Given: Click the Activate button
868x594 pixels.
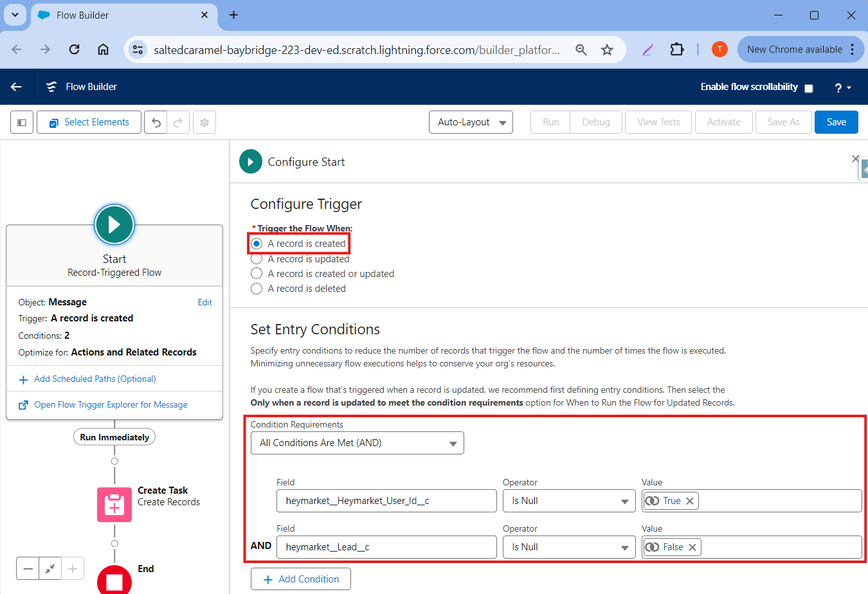Looking at the screenshot, I should click(724, 122).
